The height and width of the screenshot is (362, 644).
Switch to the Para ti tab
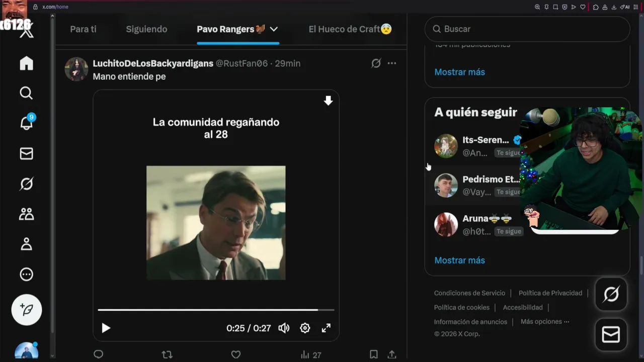pos(83,29)
